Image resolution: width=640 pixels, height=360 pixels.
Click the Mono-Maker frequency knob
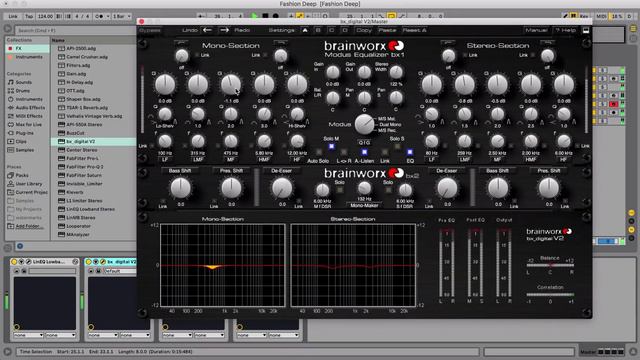364,188
